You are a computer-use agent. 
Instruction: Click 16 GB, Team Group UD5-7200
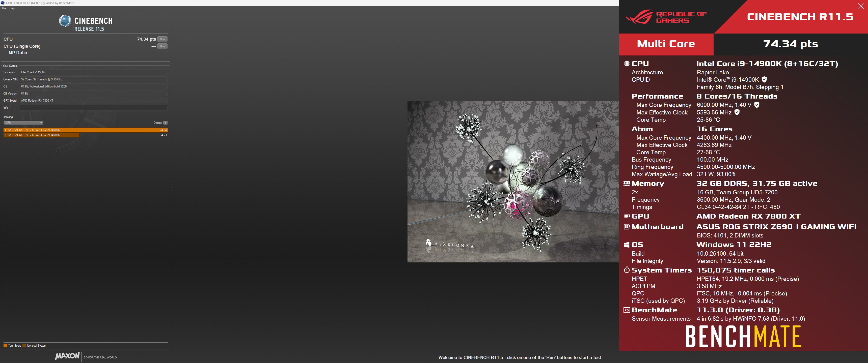[x=737, y=192]
